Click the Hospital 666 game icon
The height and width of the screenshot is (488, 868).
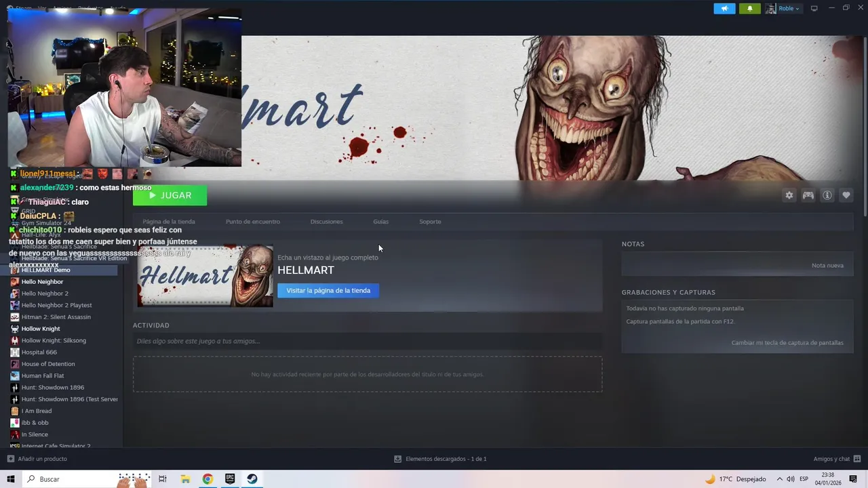click(x=14, y=352)
